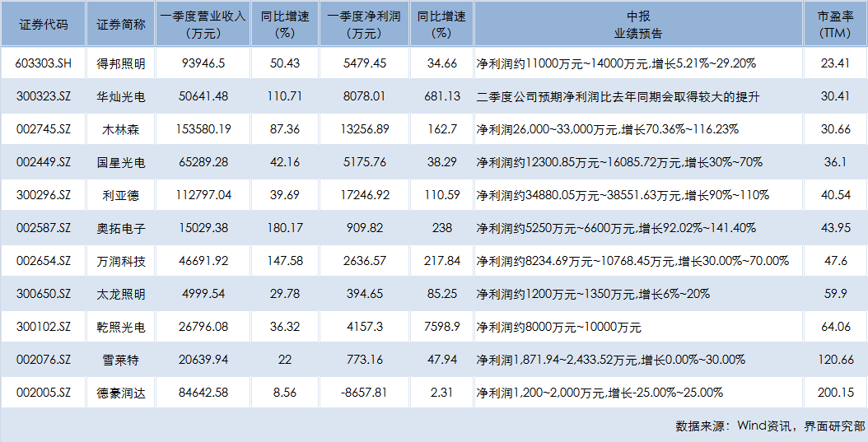The image size is (868, 442).
Task: Select net profit value 5479.45
Action: tap(364, 63)
